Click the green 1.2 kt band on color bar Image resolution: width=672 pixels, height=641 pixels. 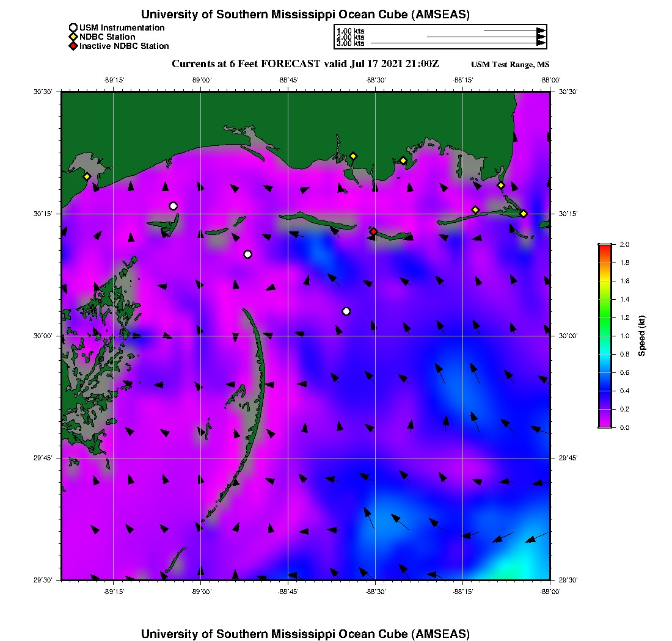[x=605, y=317]
